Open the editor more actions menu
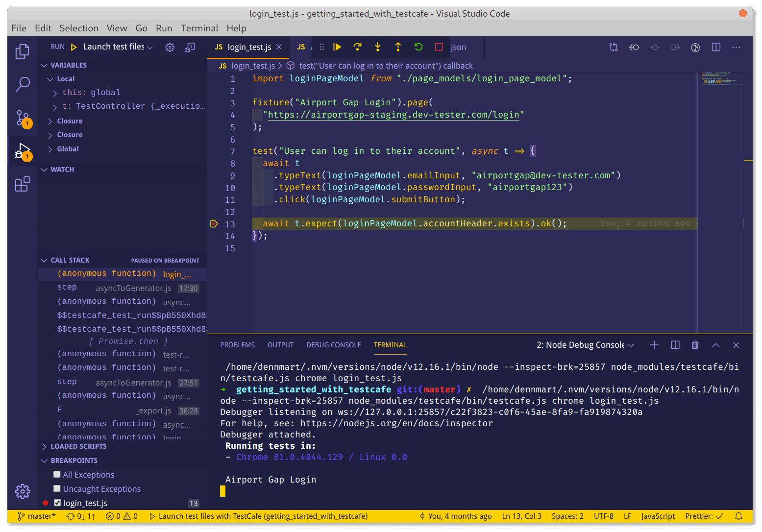Viewport: 762px width, 532px height. 736,48
